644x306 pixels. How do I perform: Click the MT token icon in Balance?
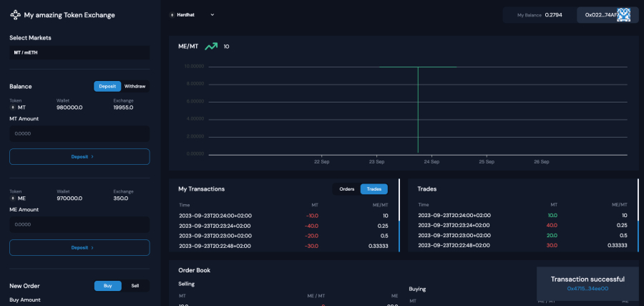point(12,107)
